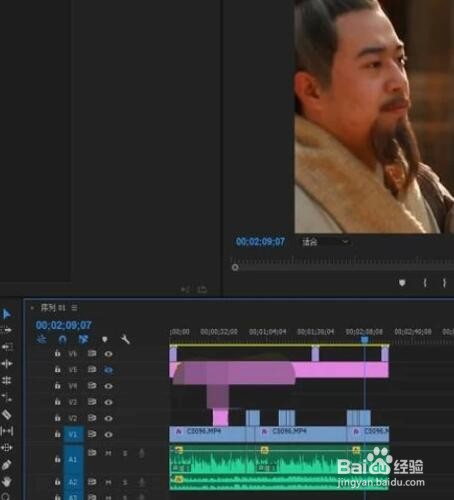Toggle A2 track targeting button
Viewport: 454px width, 500px height.
73,482
